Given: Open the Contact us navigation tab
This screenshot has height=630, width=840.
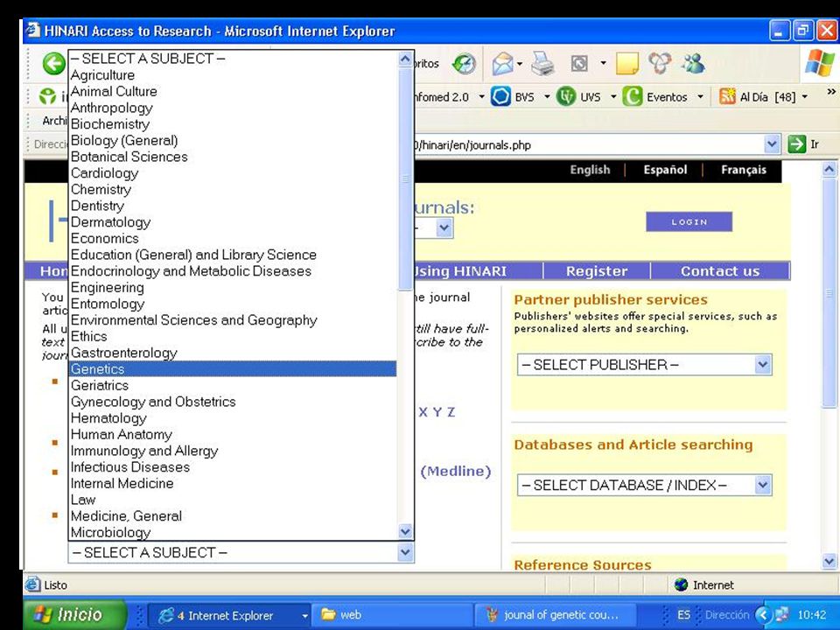Looking at the screenshot, I should 720,271.
